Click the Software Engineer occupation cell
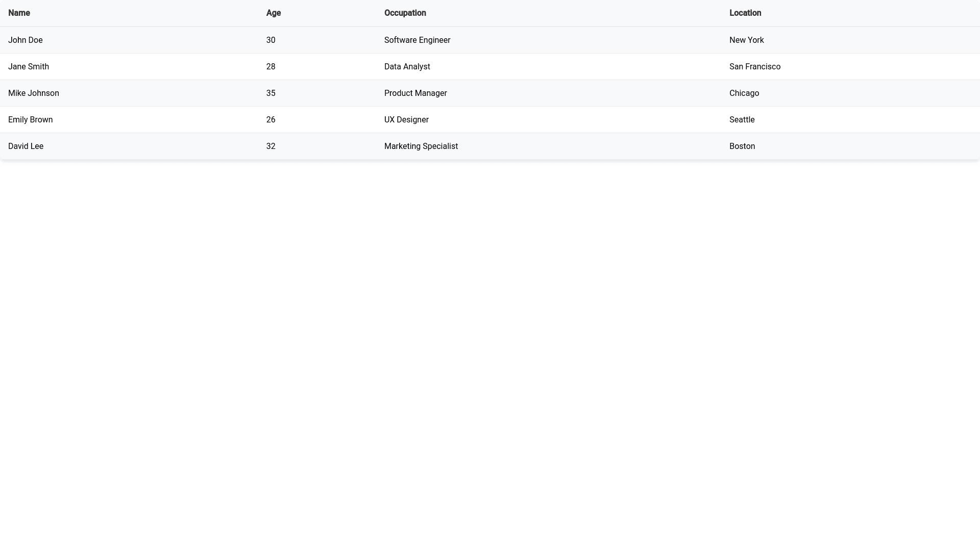This screenshot has width=980, height=551. (x=417, y=40)
